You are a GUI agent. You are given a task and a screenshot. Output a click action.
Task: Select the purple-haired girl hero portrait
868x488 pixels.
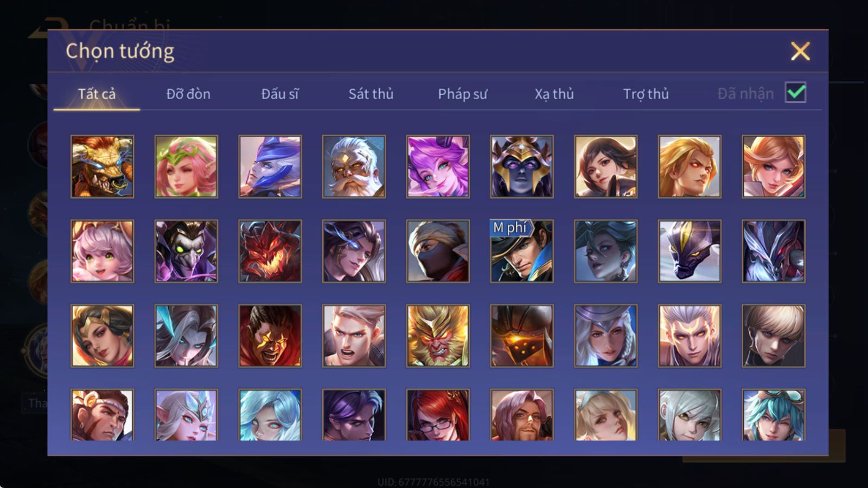[x=438, y=166]
